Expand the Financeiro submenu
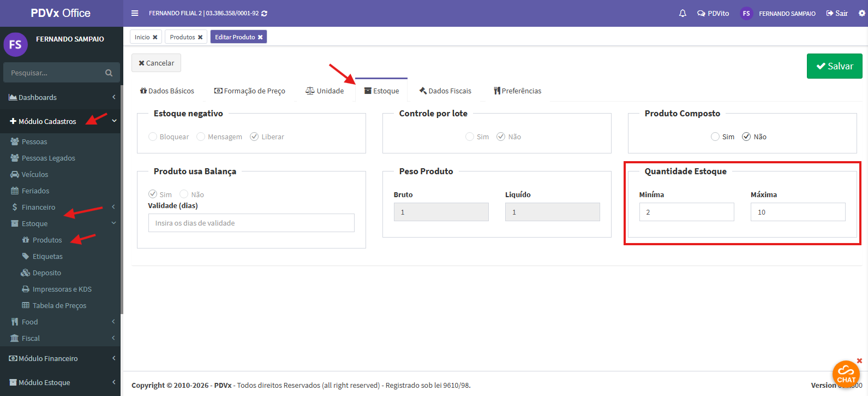This screenshot has width=868, height=396. [60, 207]
